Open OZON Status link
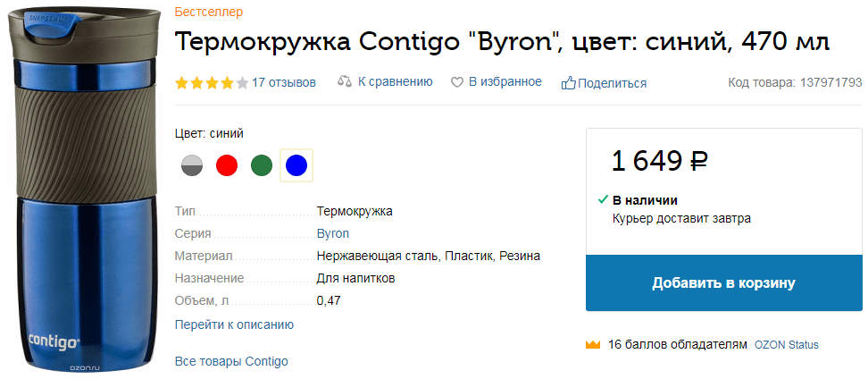868x379 pixels. pyautogui.click(x=787, y=345)
